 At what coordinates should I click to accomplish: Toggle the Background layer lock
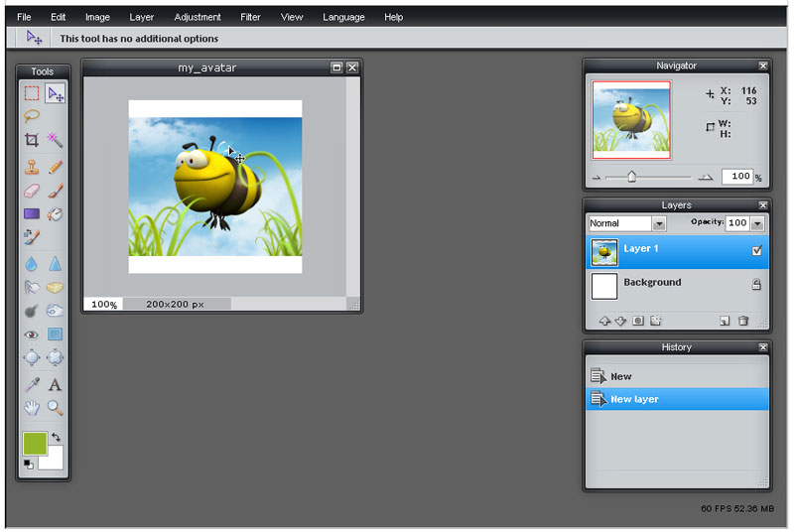point(756,284)
